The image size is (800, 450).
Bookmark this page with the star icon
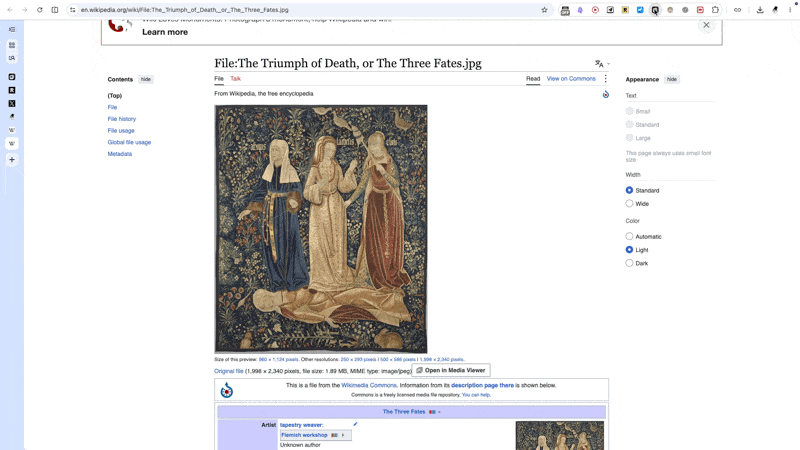[x=544, y=10]
